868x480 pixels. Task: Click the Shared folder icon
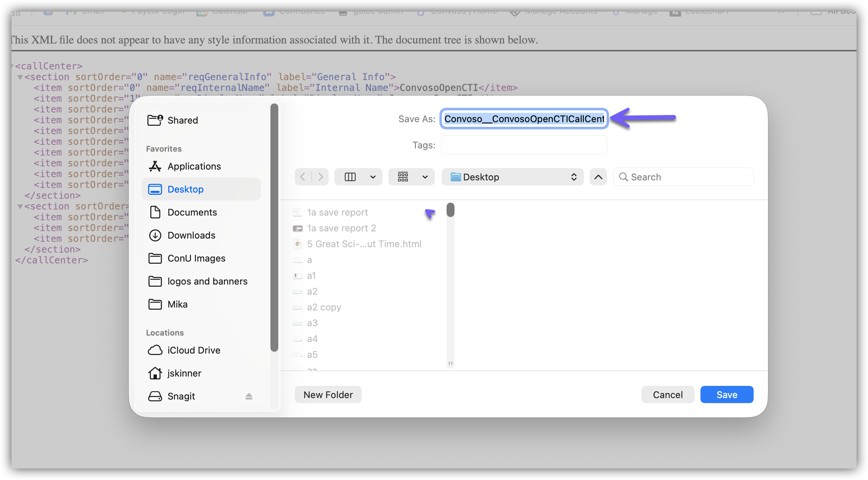155,120
